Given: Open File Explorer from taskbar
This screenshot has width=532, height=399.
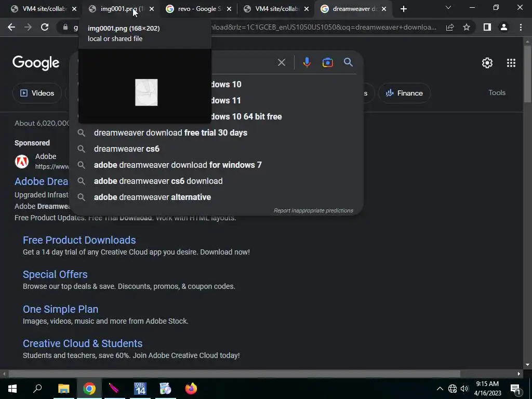Looking at the screenshot, I should tap(63, 389).
